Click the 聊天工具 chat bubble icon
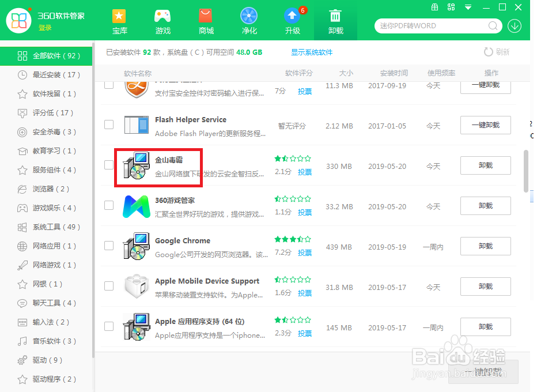The height and width of the screenshot is (392, 537). (22, 303)
